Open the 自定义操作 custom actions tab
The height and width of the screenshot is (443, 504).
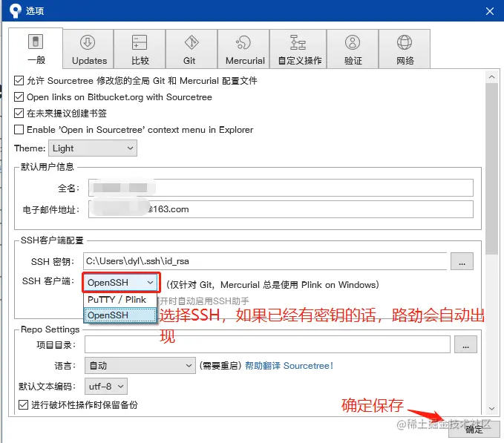pos(298,49)
